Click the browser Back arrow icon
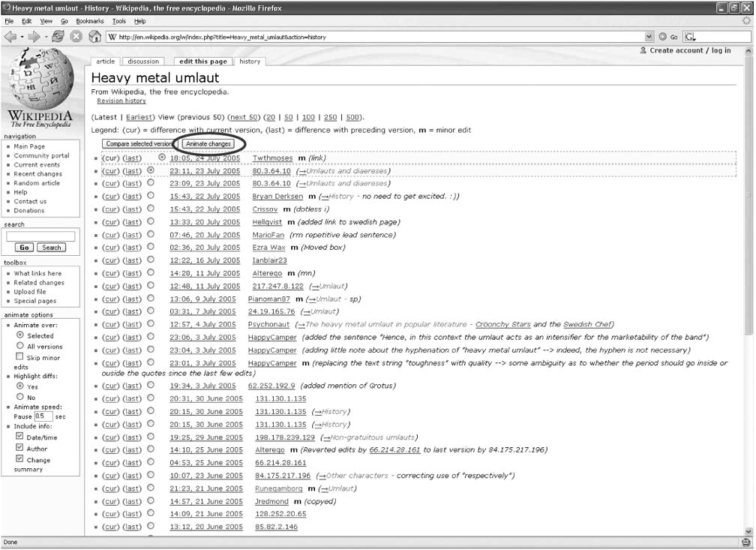 [10, 36]
